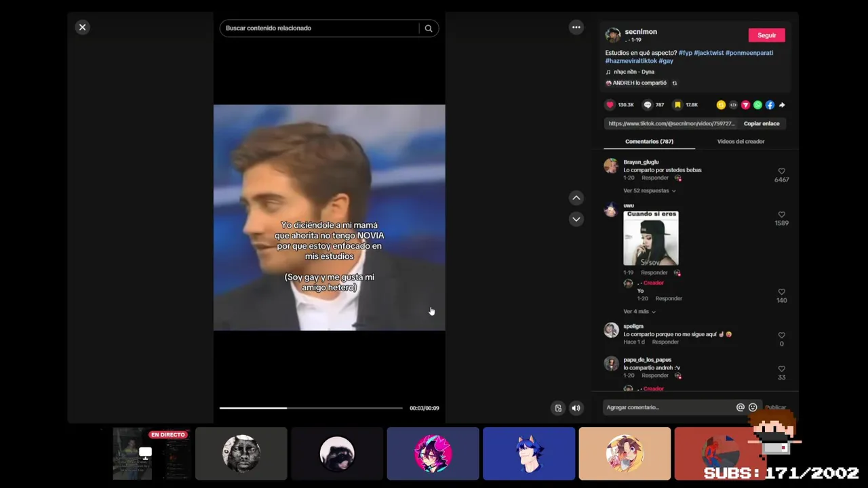Toggle the picture-in-picture icon
The height and width of the screenshot is (488, 868).
click(558, 408)
